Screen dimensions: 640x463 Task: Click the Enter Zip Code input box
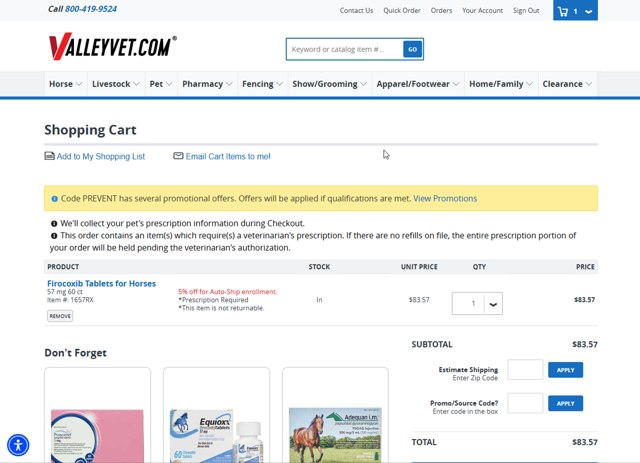tap(525, 370)
